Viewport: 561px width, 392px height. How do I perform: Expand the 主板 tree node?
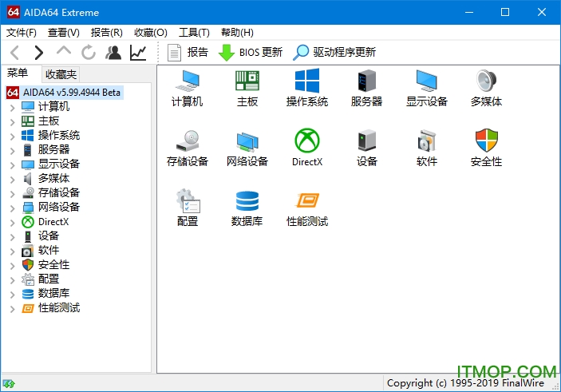pyautogui.click(x=12, y=121)
